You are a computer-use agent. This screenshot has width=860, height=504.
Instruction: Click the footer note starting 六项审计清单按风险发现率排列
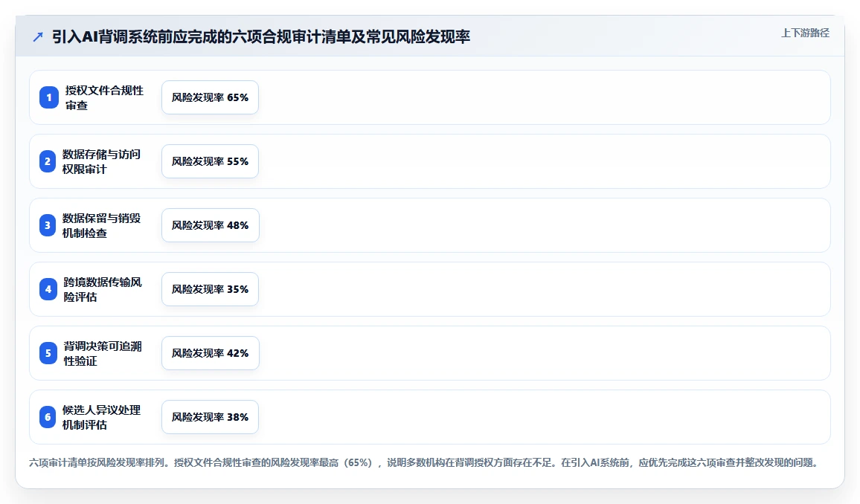click(x=425, y=462)
